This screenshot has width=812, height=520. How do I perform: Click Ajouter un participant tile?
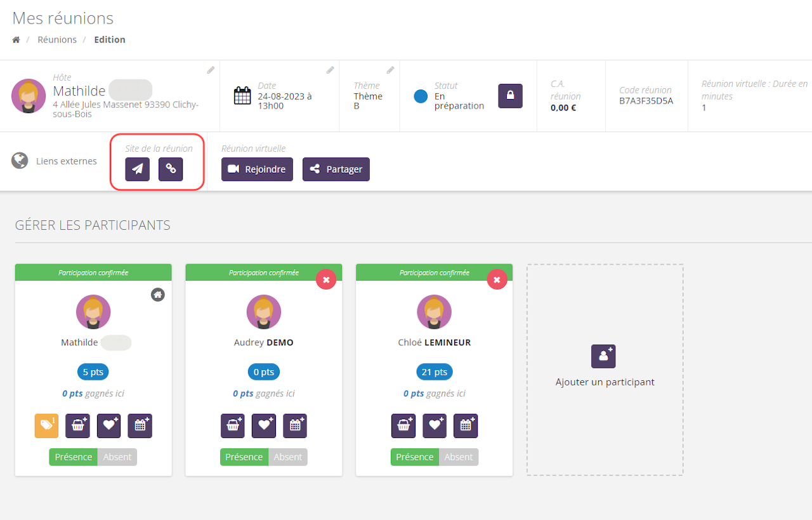pos(605,368)
